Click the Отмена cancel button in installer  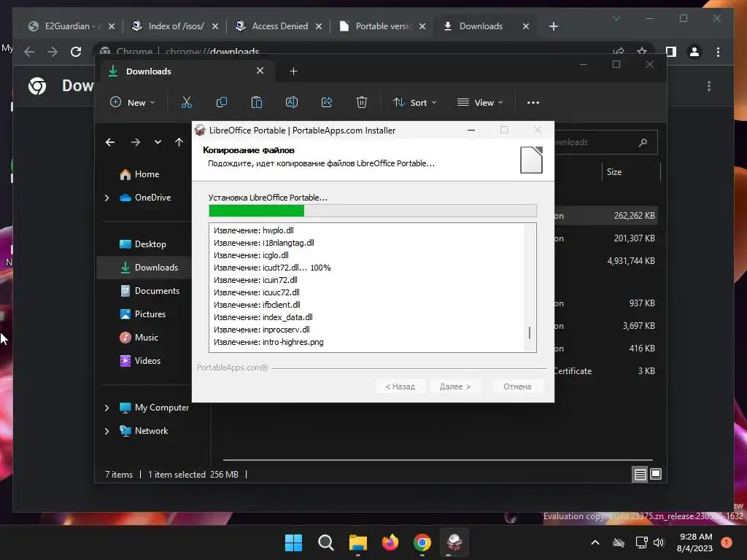point(517,386)
